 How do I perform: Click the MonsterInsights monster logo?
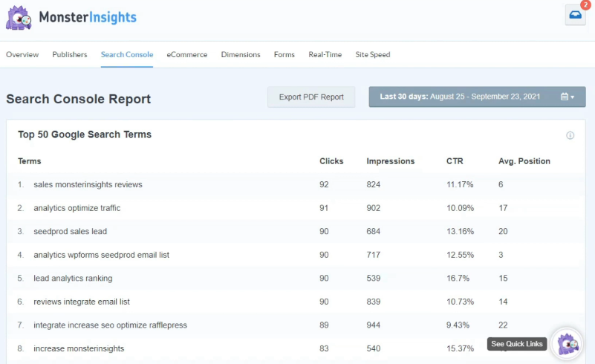pos(19,18)
